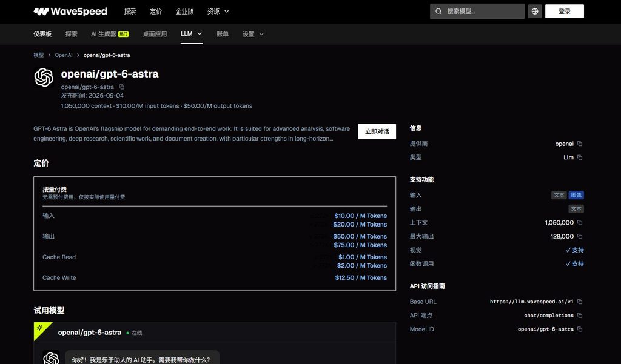This screenshot has width=621, height=364.
Task: Open the language globe selector
Action: point(535,12)
